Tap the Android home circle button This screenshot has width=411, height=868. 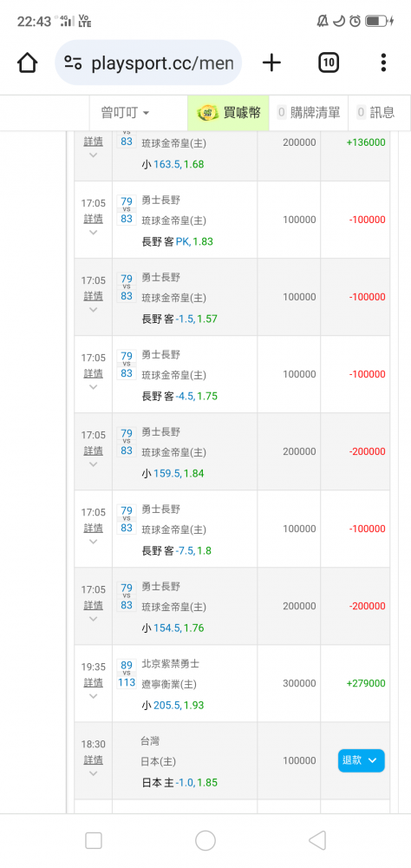click(205, 841)
